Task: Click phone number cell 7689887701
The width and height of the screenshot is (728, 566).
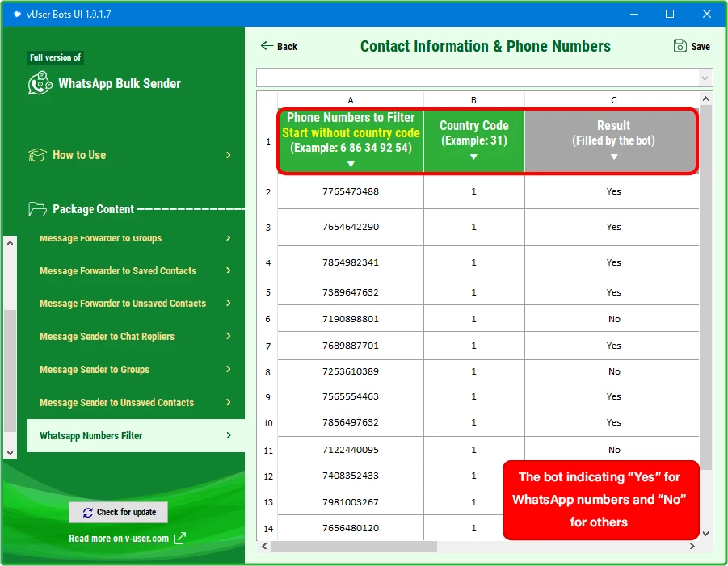Action: (x=351, y=346)
